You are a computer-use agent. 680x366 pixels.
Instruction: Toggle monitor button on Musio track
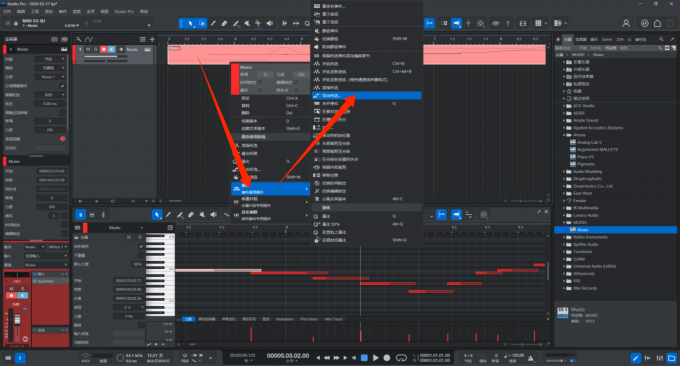[x=111, y=49]
